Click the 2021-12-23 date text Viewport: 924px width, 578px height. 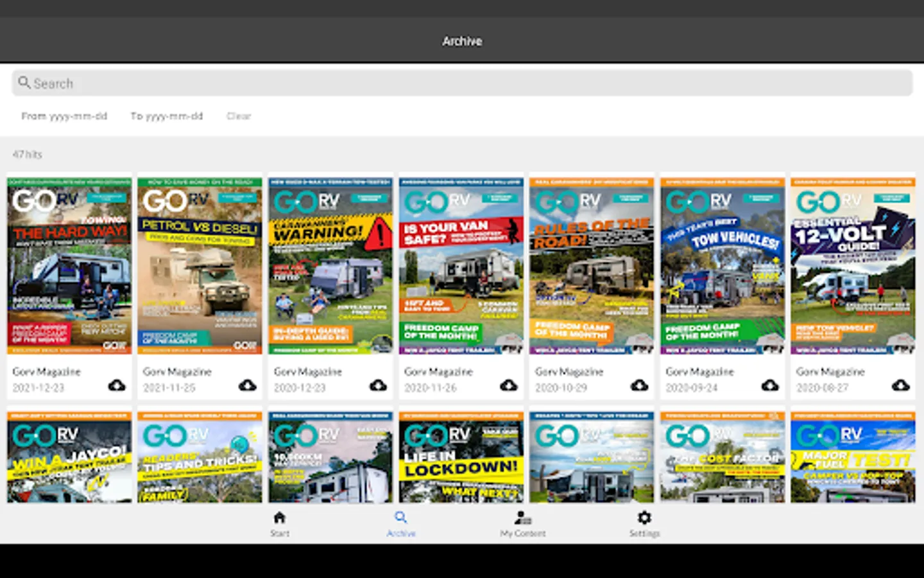(38, 388)
